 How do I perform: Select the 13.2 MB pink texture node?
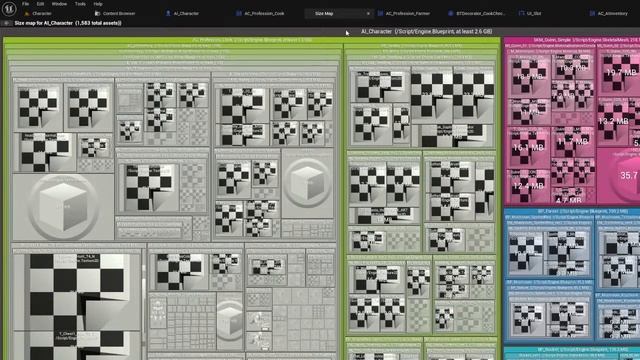613,121
